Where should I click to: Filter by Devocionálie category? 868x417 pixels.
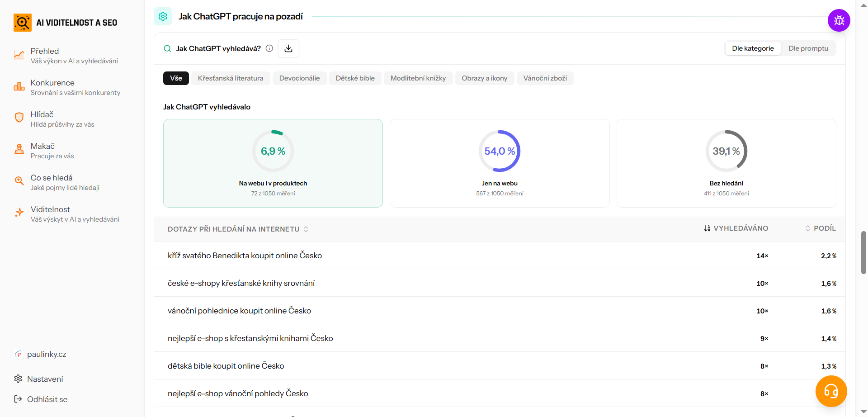coord(299,78)
